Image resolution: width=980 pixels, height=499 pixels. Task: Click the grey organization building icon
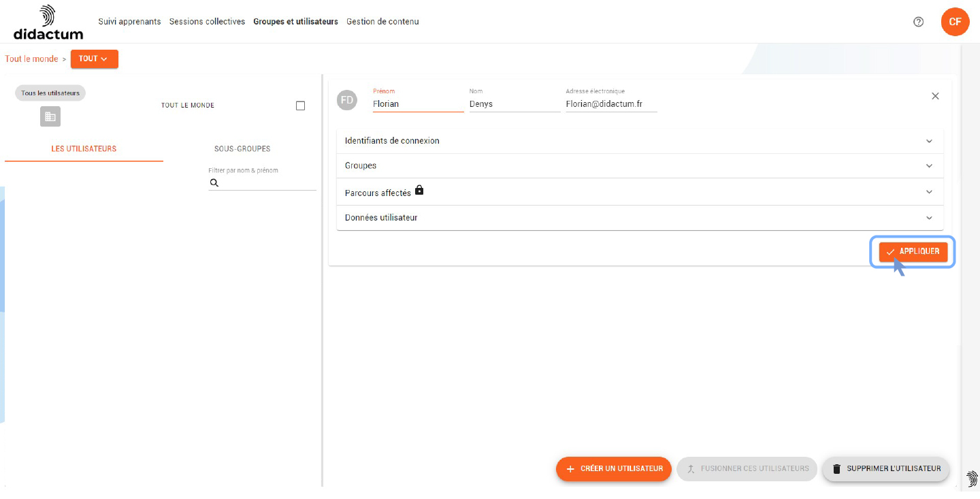pos(50,116)
